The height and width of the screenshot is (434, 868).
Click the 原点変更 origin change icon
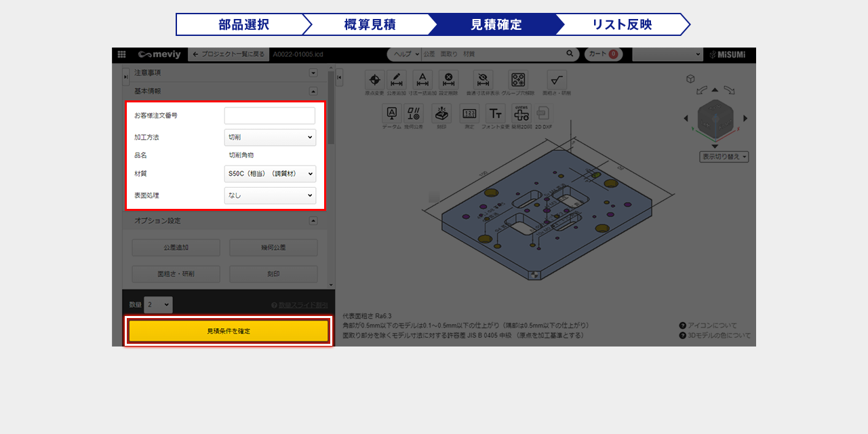click(x=374, y=80)
